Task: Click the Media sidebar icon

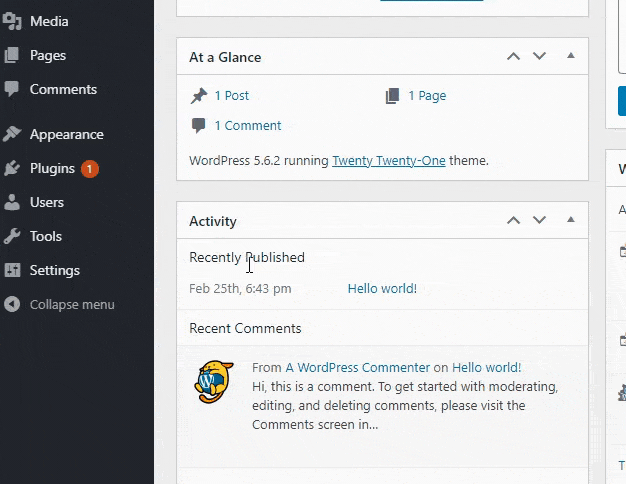Action: coord(12,21)
